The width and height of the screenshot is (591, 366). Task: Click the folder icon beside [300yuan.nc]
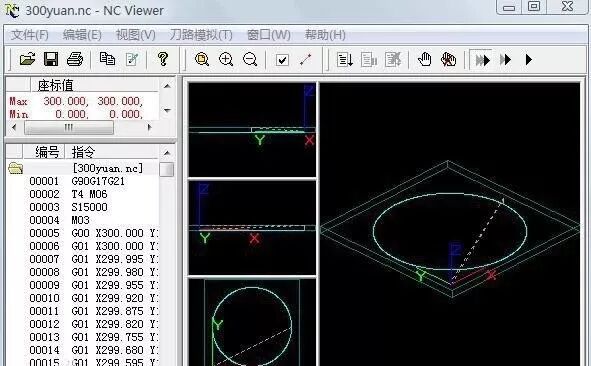point(15,168)
